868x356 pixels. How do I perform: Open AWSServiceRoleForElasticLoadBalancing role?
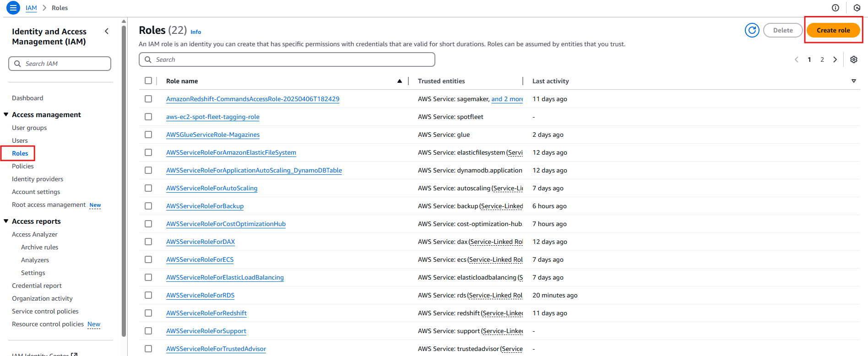pos(225,277)
